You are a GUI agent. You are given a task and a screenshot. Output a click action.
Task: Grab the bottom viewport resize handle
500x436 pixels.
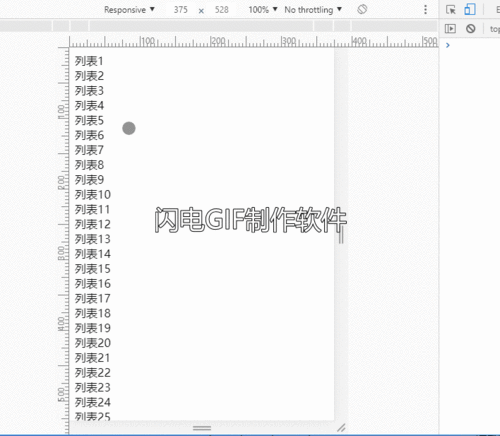(202, 428)
